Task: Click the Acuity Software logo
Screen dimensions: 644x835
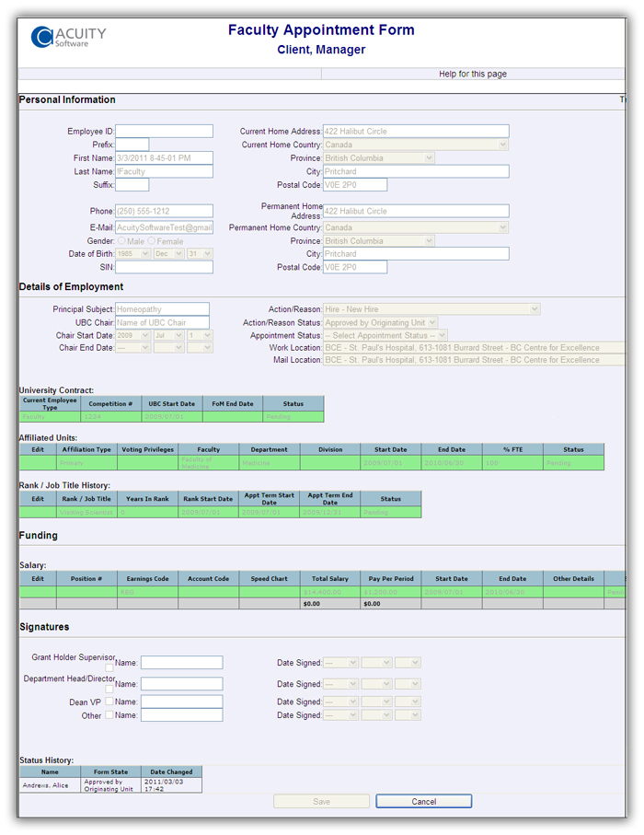Action: pyautogui.click(x=69, y=37)
